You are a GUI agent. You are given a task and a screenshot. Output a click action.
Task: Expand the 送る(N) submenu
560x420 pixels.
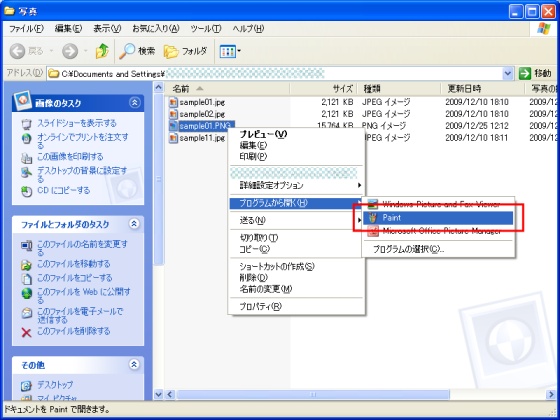(x=359, y=220)
